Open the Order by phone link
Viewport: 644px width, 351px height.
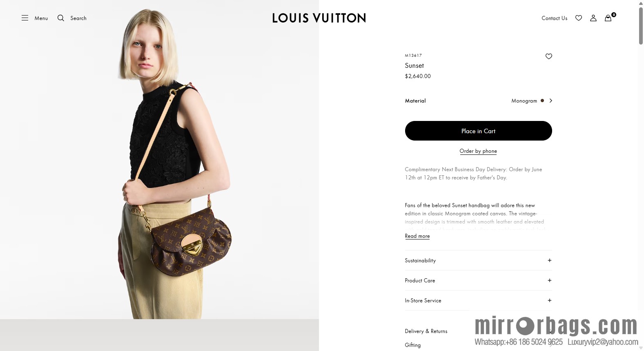point(478,151)
